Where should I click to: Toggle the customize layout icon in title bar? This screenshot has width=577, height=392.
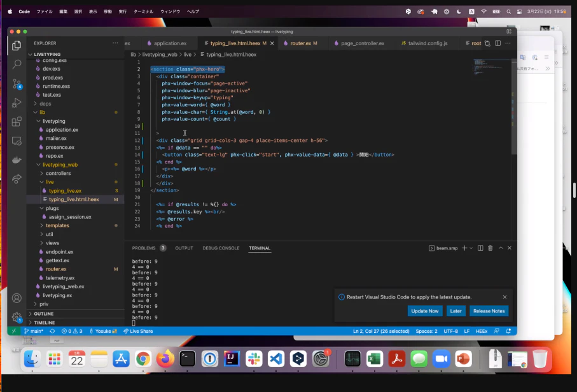click(509, 32)
